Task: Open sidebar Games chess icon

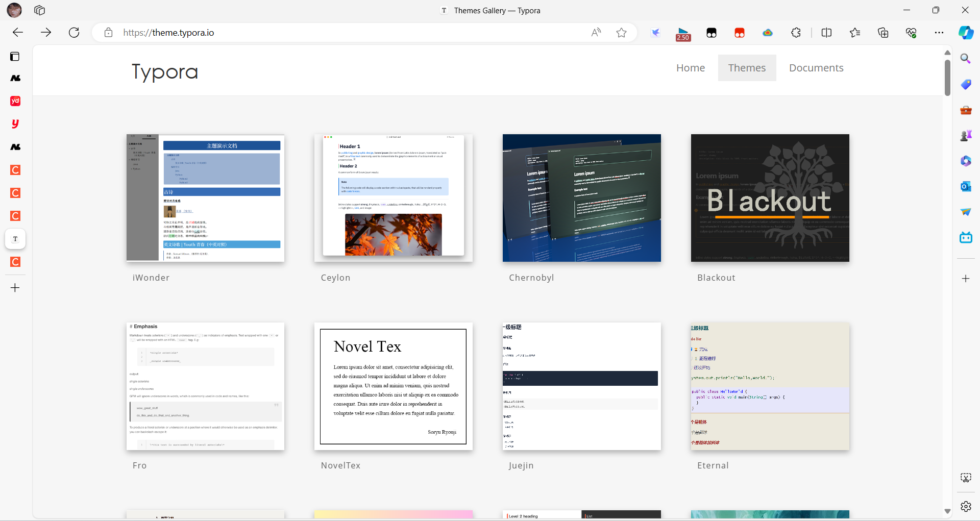Action: tap(965, 135)
